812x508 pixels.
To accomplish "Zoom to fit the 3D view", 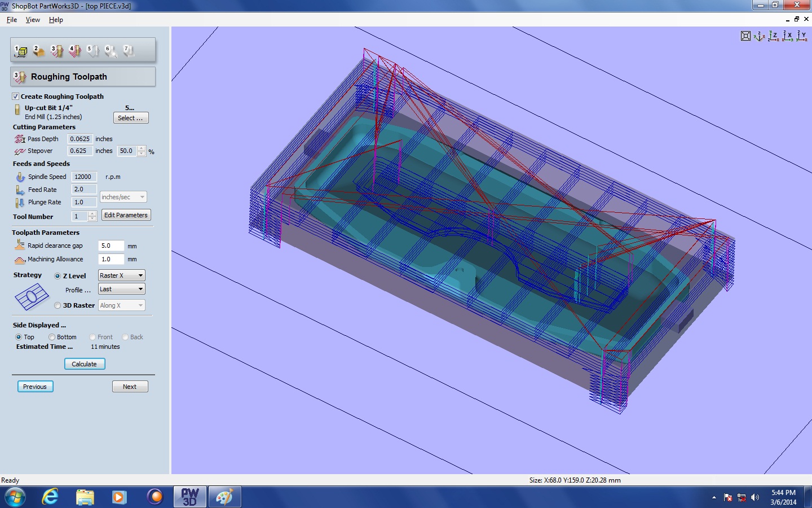I will [x=745, y=36].
